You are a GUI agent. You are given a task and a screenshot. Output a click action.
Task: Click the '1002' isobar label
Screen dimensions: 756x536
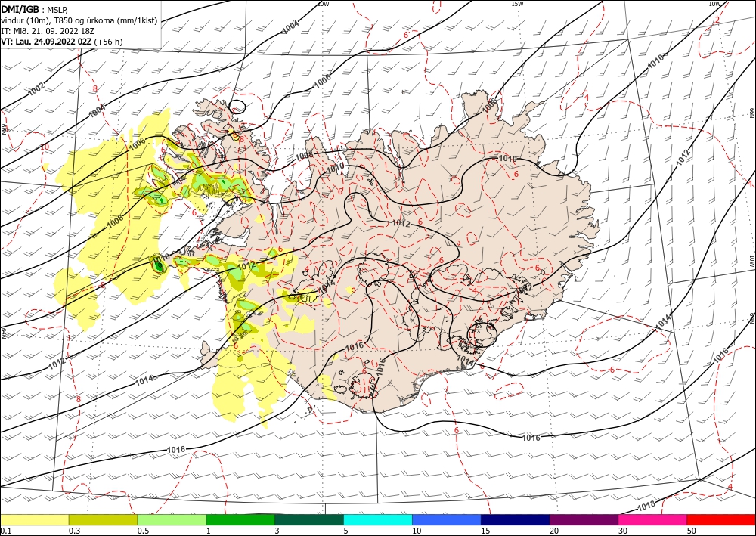coord(36,88)
